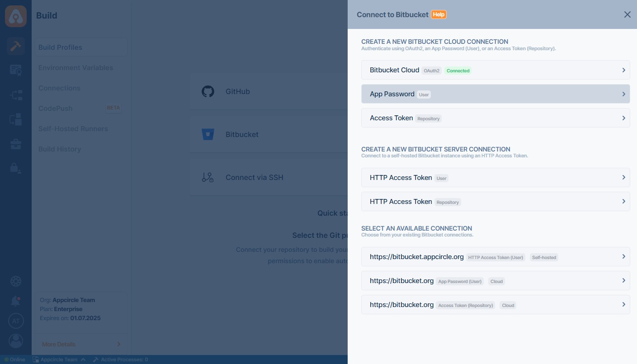The height and width of the screenshot is (364, 637).
Task: Click the AT organization avatar
Action: click(x=16, y=321)
